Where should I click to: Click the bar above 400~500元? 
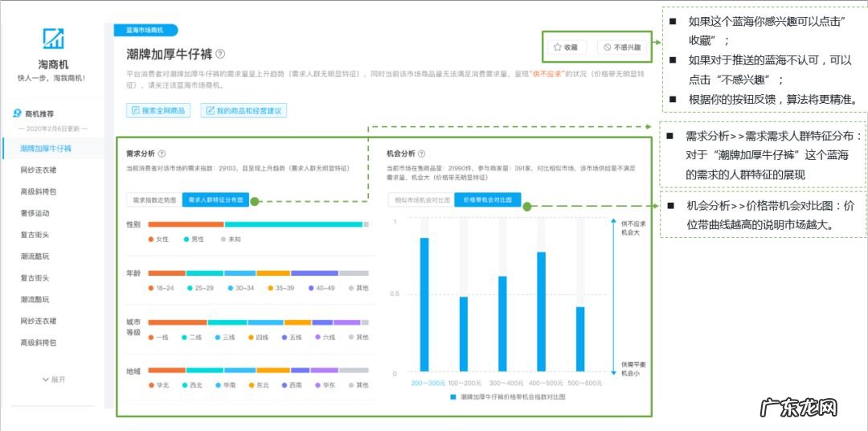pos(542,311)
